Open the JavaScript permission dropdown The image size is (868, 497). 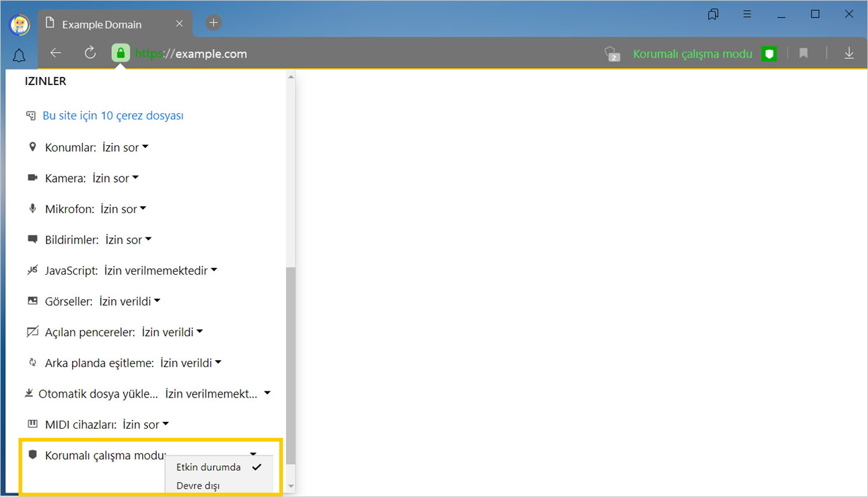160,270
